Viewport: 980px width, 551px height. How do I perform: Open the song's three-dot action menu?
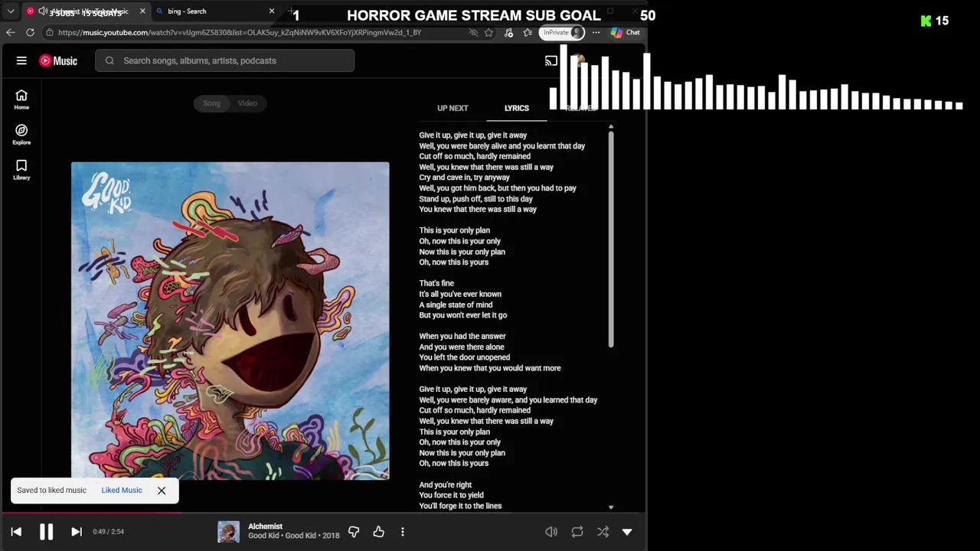(x=403, y=531)
